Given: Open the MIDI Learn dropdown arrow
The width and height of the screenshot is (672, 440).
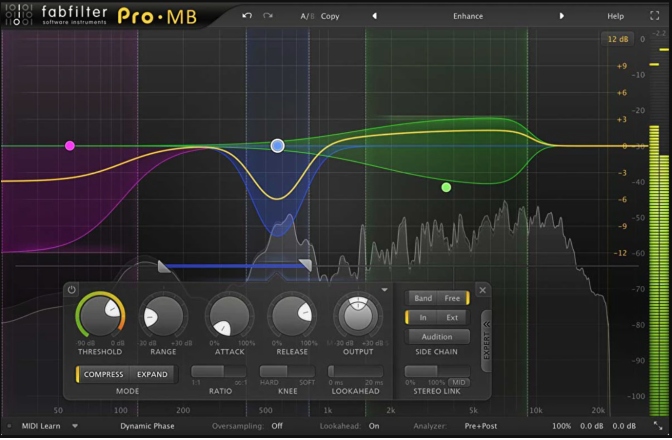Looking at the screenshot, I should (75, 426).
